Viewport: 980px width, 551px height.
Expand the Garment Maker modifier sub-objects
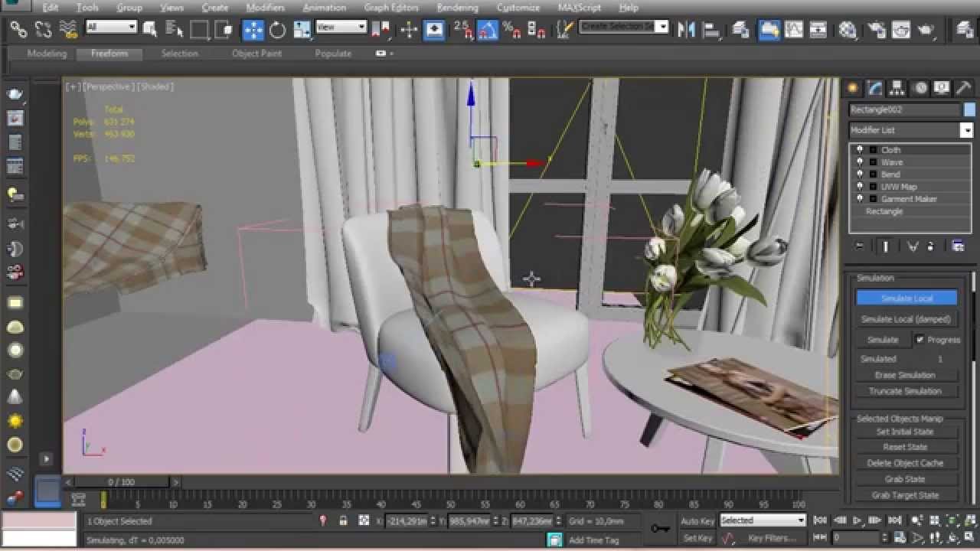[x=873, y=199]
